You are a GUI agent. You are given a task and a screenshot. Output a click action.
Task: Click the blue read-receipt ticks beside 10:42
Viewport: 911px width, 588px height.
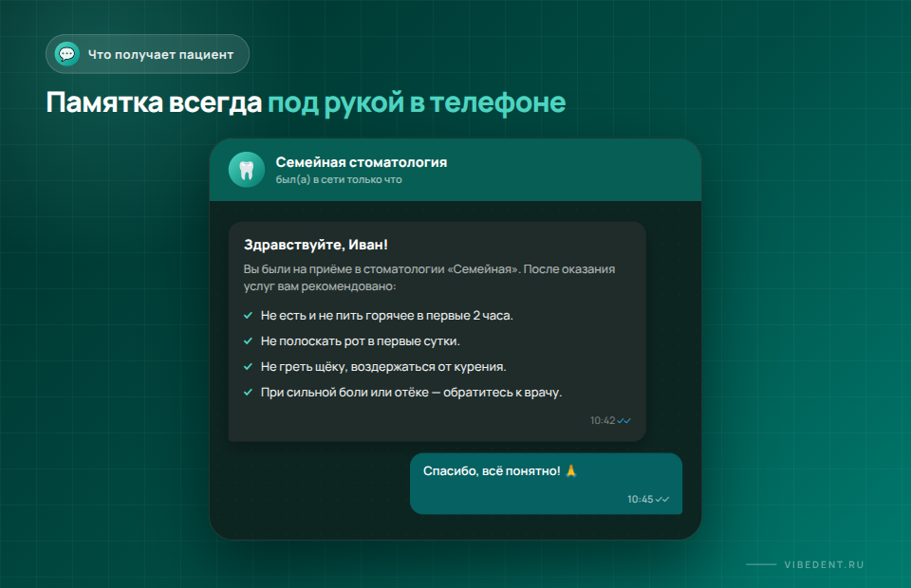coord(624,420)
